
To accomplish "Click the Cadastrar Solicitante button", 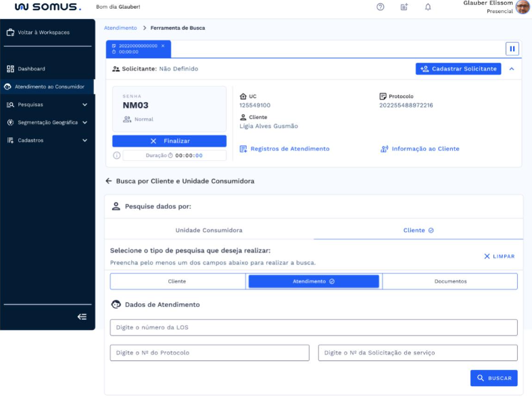I will point(458,69).
